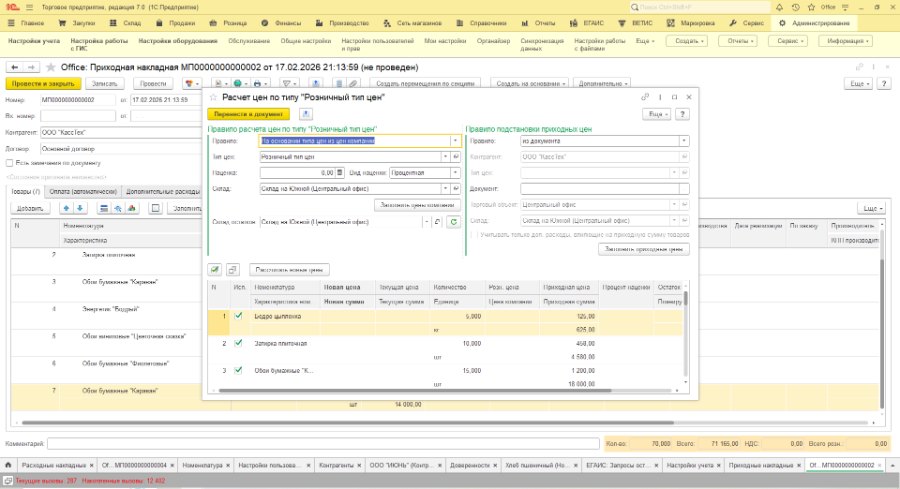Open help button of the invoice form

[x=884, y=84]
